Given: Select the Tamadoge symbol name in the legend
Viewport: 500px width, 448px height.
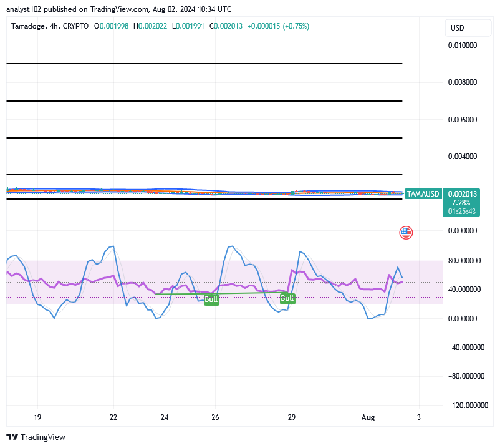Looking at the screenshot, I should click(x=30, y=27).
